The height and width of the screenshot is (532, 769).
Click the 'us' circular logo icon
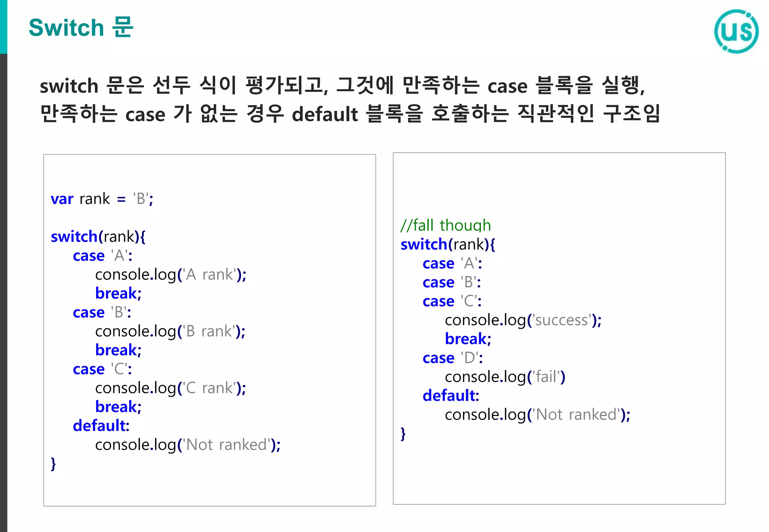click(736, 31)
